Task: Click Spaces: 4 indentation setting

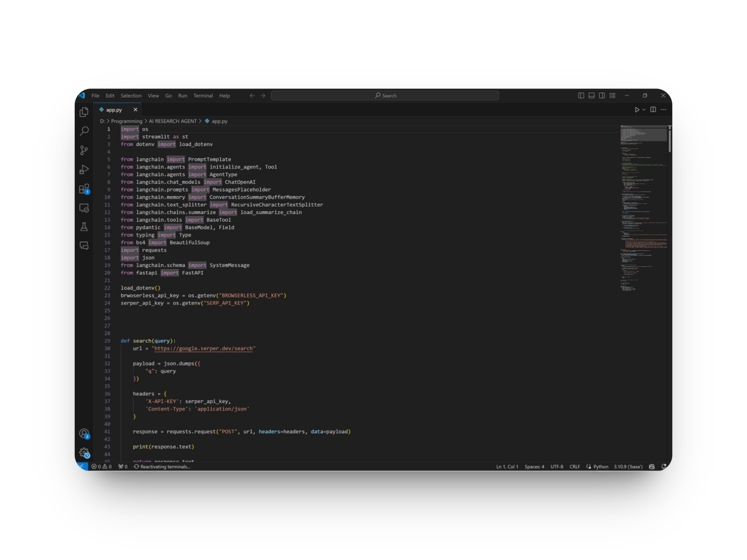Action: tap(534, 467)
